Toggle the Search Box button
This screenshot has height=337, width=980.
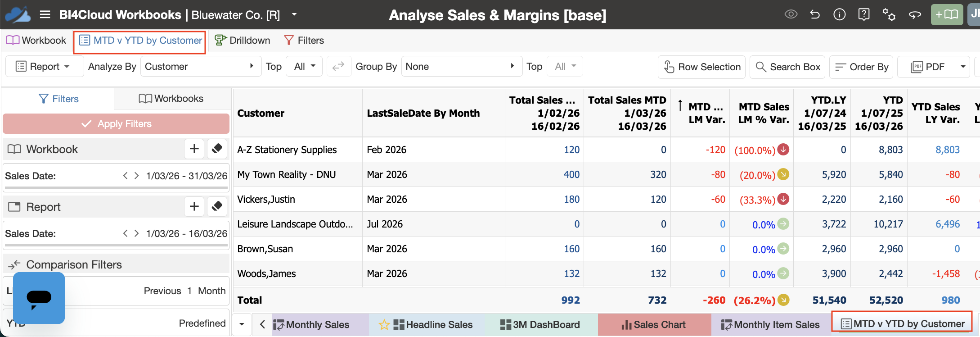pos(787,67)
